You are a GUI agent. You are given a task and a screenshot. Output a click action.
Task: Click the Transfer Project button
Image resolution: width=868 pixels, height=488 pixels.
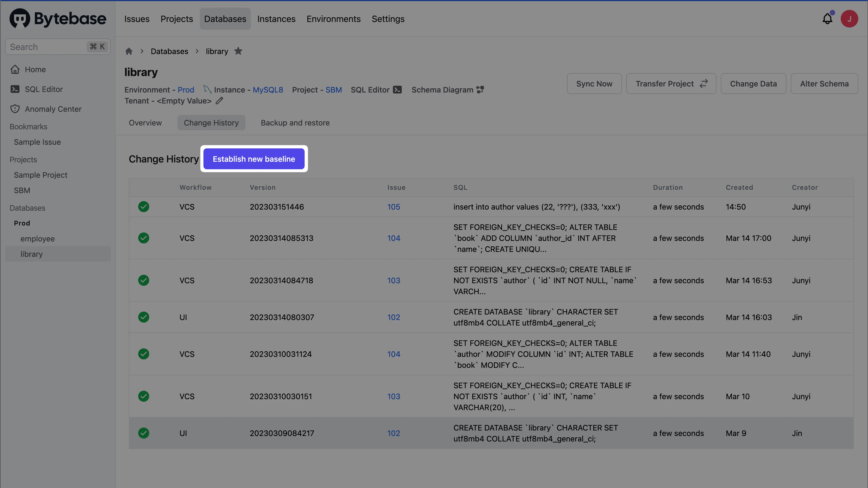(671, 84)
